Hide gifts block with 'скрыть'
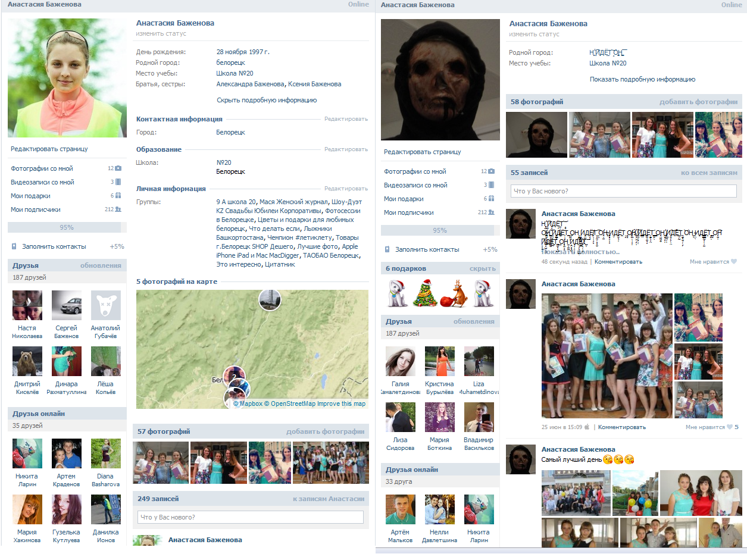 pyautogui.click(x=482, y=268)
